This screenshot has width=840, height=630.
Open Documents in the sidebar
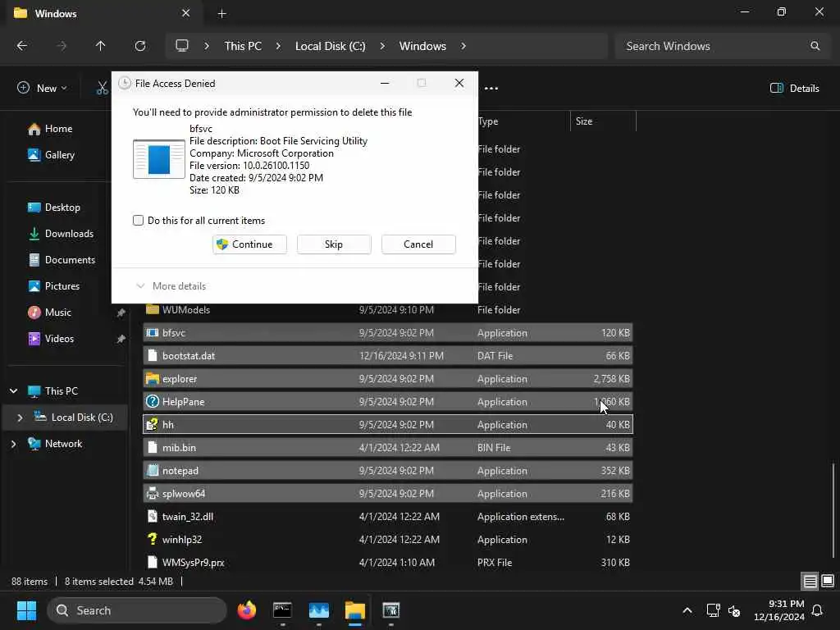click(x=61, y=260)
